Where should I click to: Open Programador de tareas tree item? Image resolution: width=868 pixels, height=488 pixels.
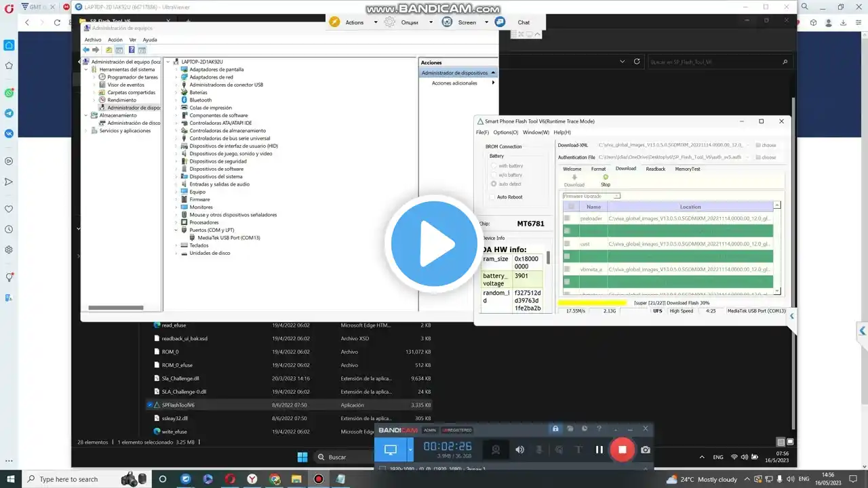[x=132, y=77]
